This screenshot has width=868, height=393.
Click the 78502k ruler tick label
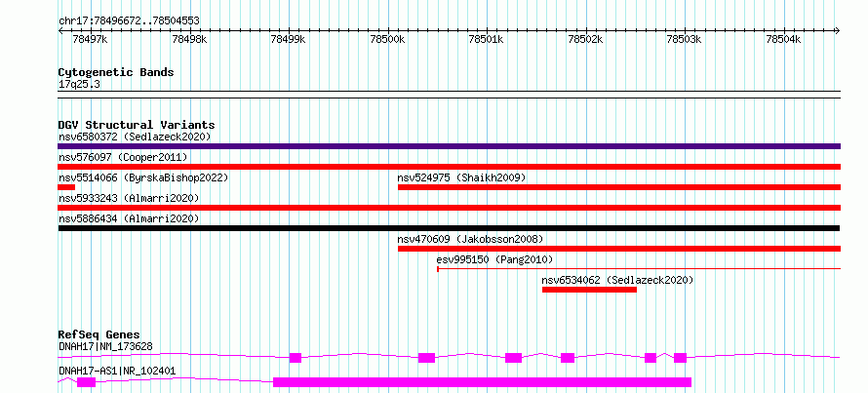tap(584, 39)
